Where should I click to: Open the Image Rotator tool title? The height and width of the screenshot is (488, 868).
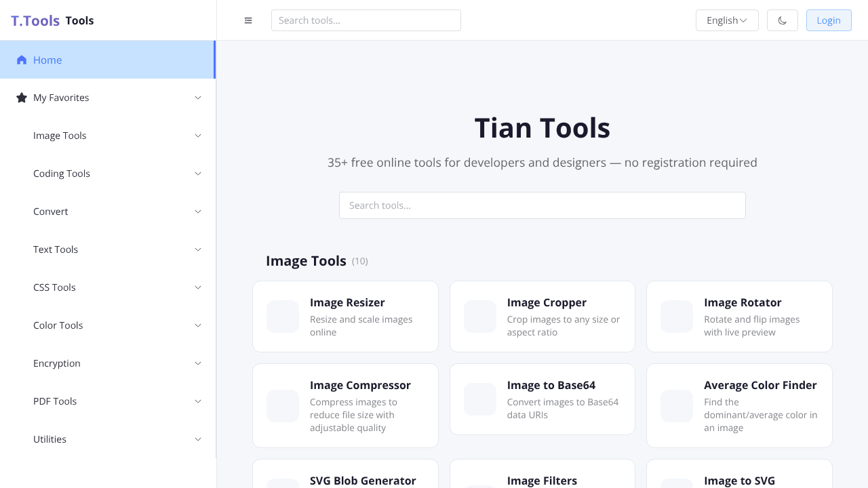[743, 302]
